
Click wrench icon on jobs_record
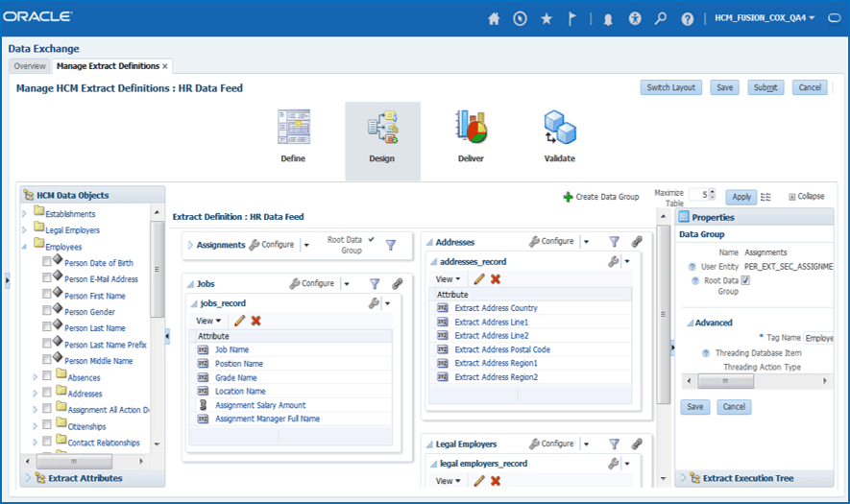(374, 303)
